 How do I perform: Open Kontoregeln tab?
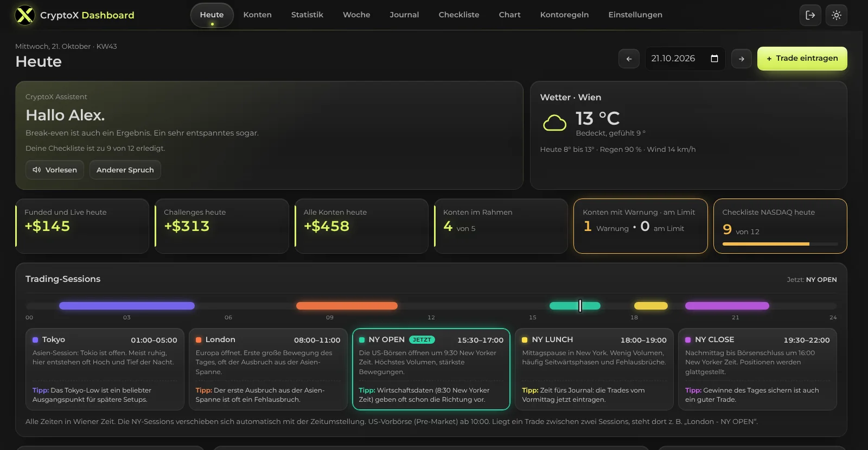click(564, 15)
